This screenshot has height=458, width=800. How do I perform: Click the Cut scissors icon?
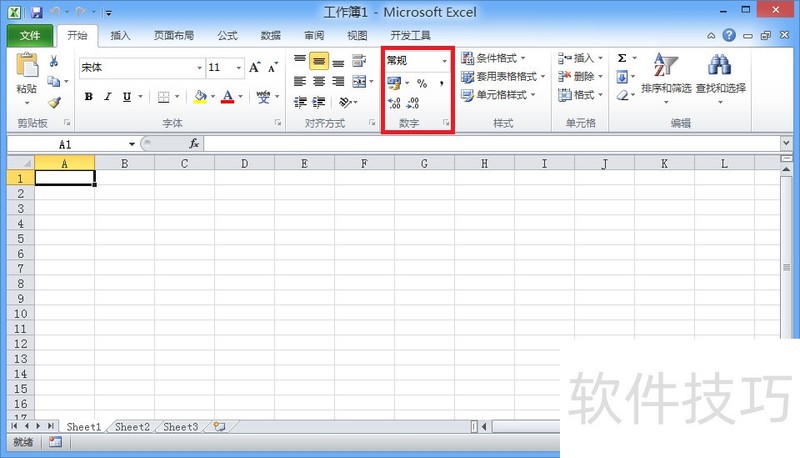pyautogui.click(x=54, y=61)
